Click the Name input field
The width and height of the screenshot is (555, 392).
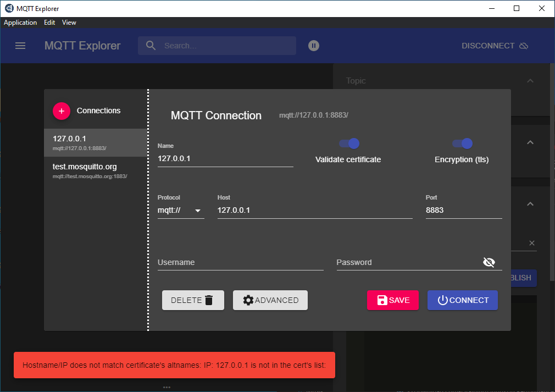(225, 159)
